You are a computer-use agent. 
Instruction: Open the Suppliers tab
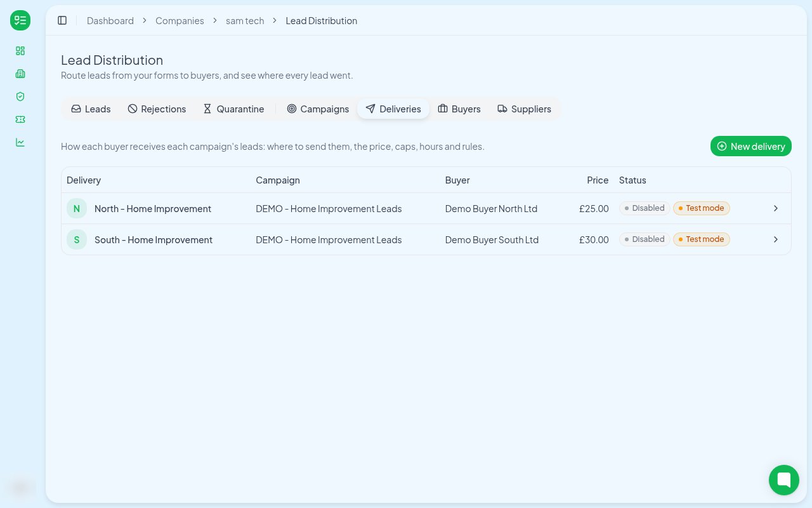pyautogui.click(x=524, y=109)
